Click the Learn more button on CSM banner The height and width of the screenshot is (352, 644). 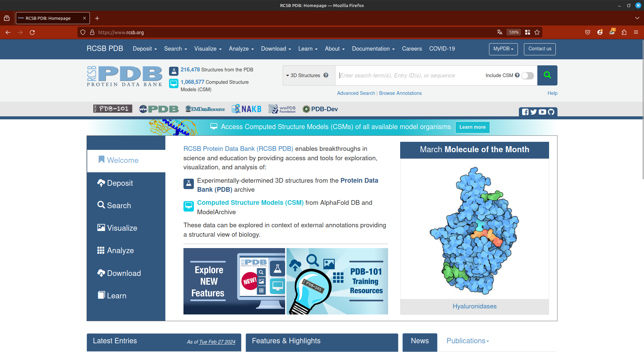tap(472, 127)
